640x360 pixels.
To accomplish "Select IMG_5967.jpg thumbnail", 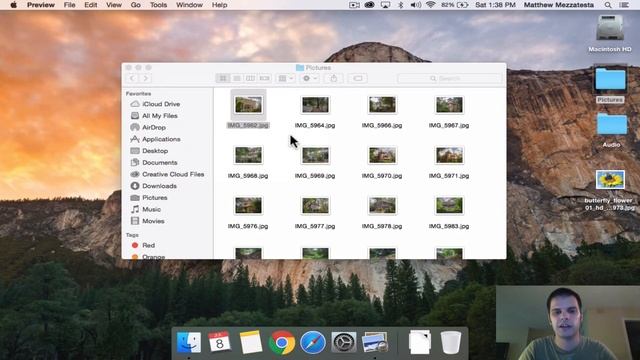I will pos(449,105).
